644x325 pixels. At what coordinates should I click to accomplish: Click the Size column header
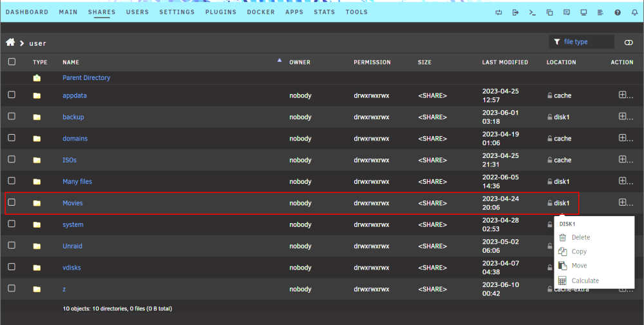424,62
